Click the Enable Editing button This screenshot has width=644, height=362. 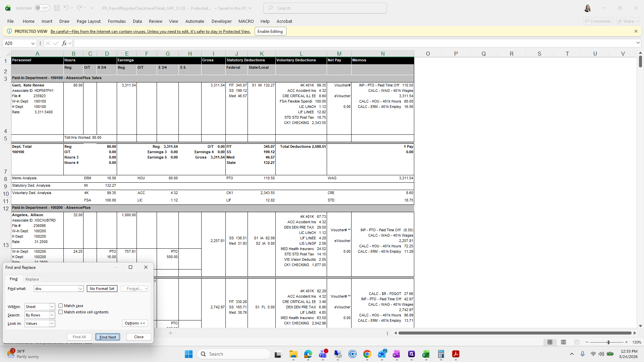click(x=270, y=32)
